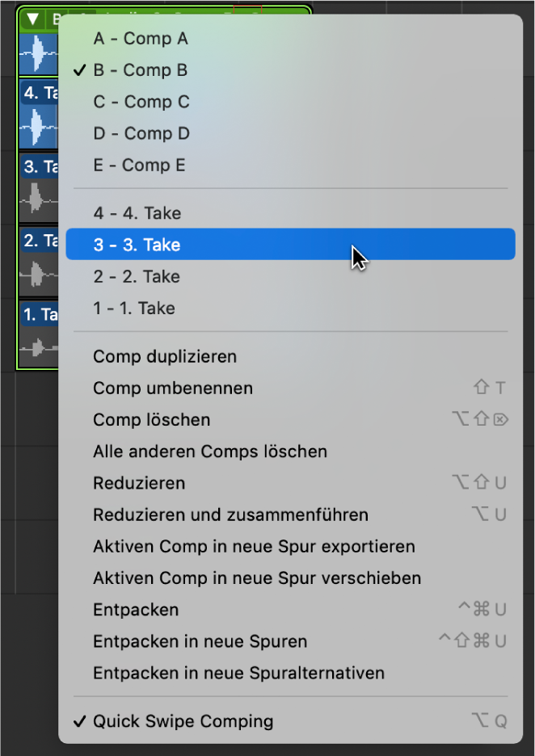Click Entpacken in neue Spuralternativen
The image size is (535, 756).
(x=239, y=673)
